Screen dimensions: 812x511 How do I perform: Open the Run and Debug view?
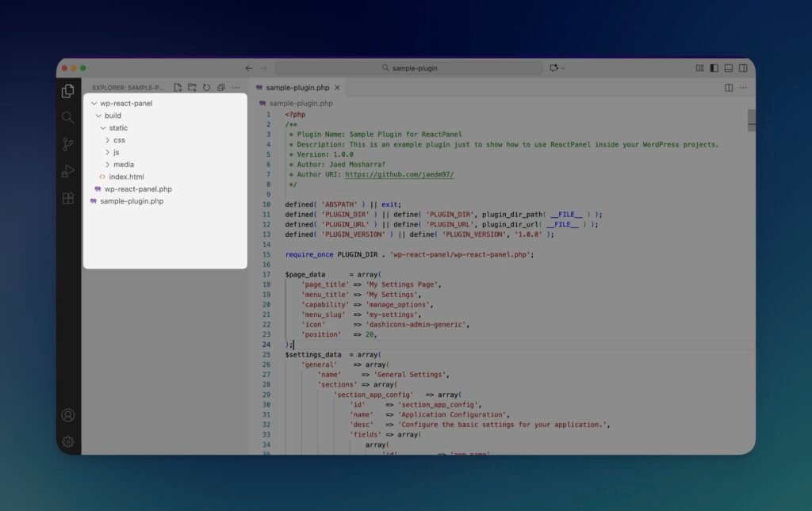pos(68,171)
